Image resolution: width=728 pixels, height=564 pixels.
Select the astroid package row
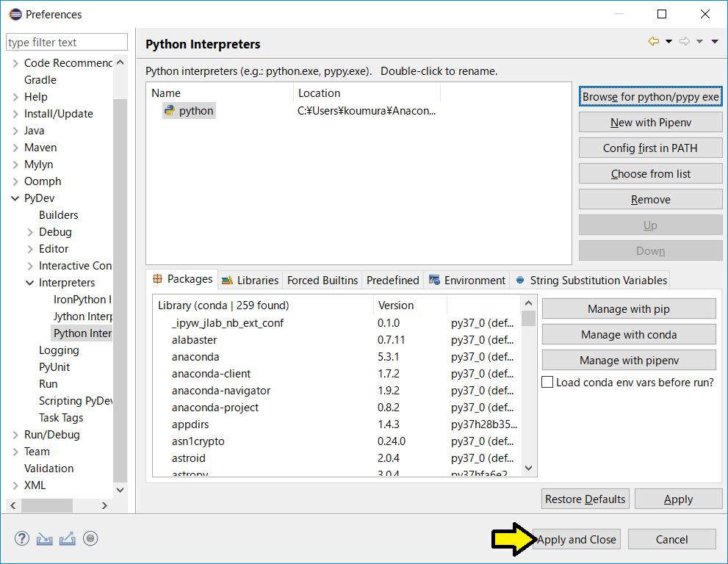tap(337, 458)
